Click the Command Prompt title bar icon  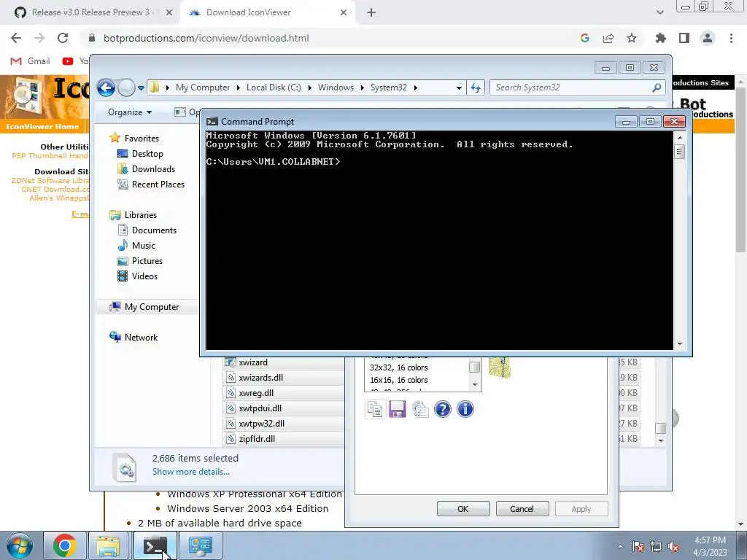point(212,122)
